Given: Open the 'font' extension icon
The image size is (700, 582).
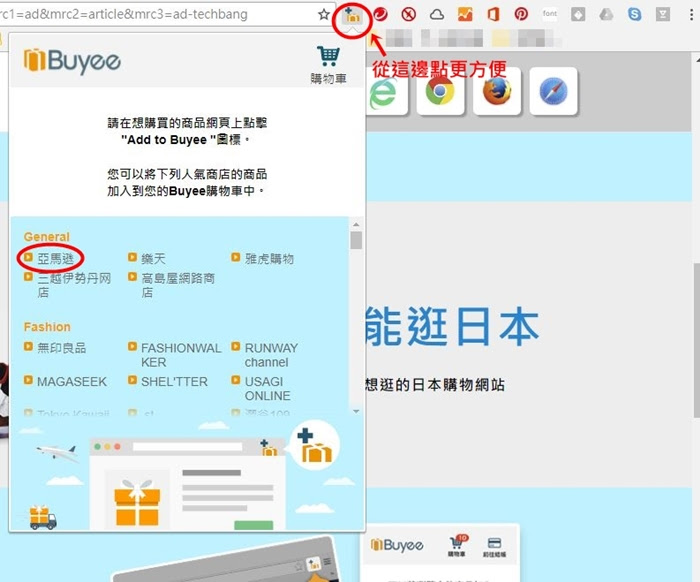Looking at the screenshot, I should tap(550, 14).
